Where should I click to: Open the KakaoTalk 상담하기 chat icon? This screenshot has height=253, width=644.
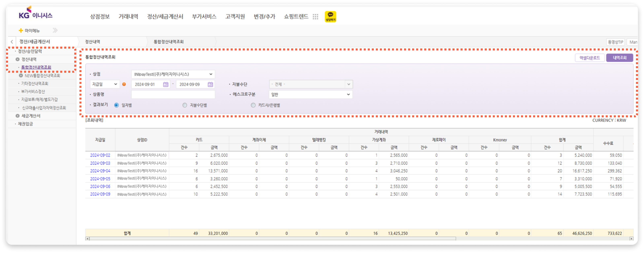330,16
